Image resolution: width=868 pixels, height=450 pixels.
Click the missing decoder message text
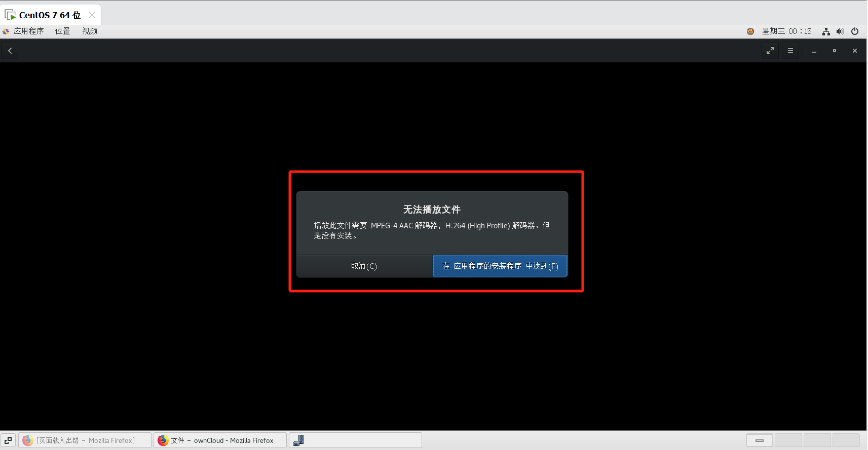coord(432,230)
